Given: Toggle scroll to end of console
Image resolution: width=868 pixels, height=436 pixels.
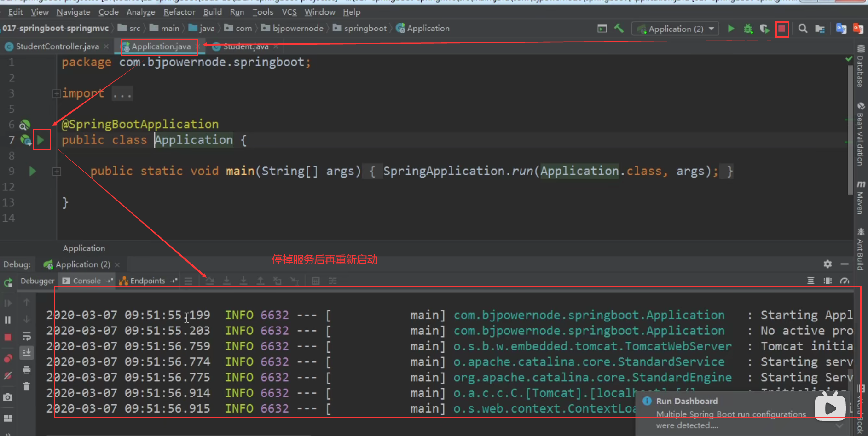Looking at the screenshot, I should coord(27,353).
